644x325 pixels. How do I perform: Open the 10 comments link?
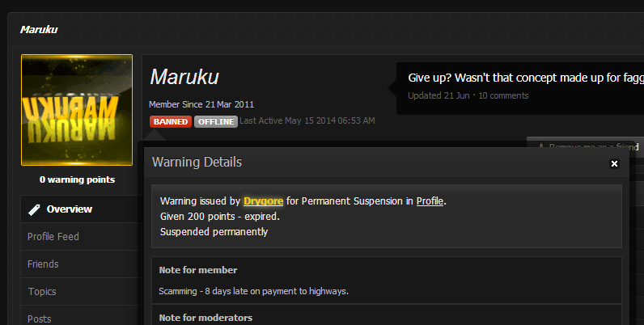click(x=503, y=95)
